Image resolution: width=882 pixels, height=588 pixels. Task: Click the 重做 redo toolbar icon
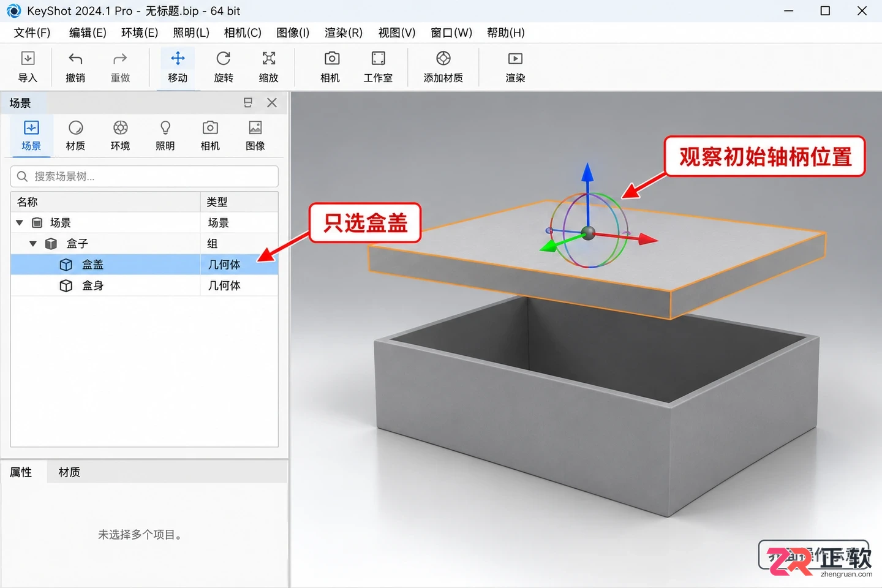[x=120, y=67]
